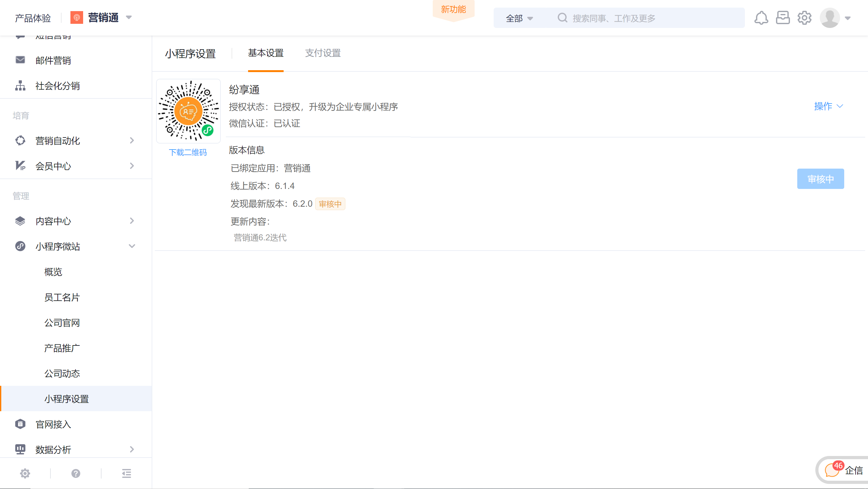The height and width of the screenshot is (489, 868).
Task: Click the mini-program QR code image
Action: (x=188, y=111)
